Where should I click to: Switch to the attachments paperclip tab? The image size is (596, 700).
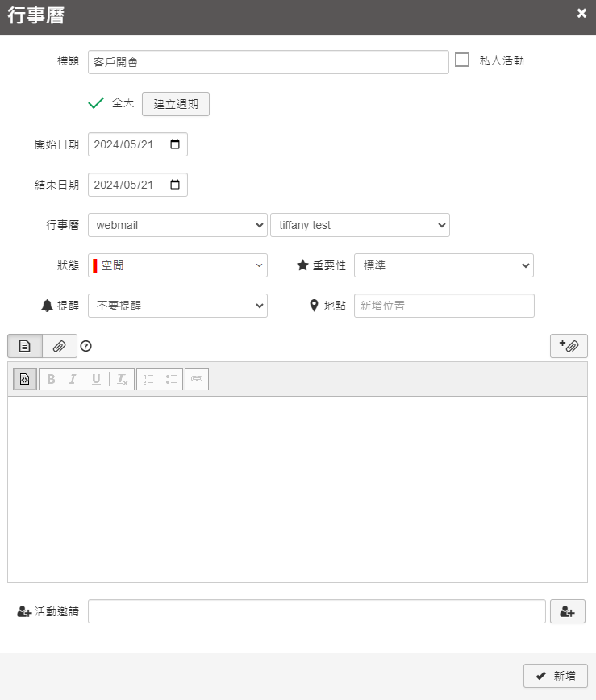click(60, 346)
